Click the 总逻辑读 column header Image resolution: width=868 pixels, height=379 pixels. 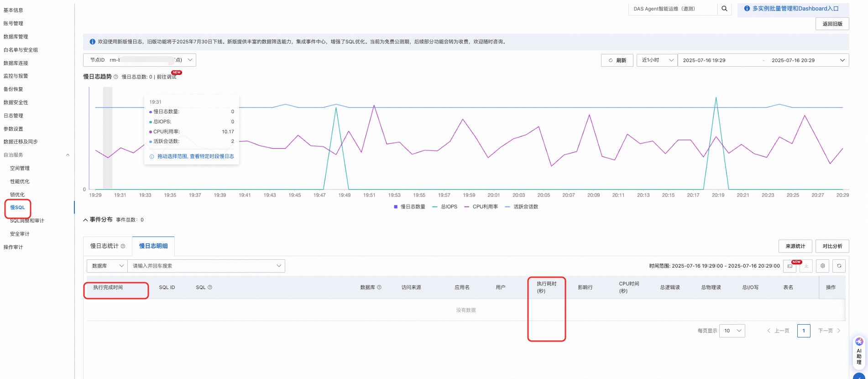[x=670, y=287]
